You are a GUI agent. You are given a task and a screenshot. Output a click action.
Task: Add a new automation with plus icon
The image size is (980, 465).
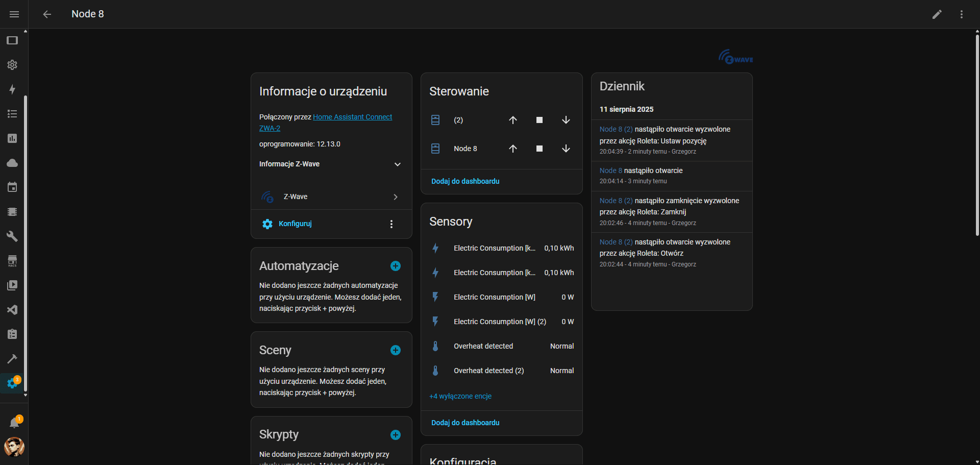click(x=395, y=266)
